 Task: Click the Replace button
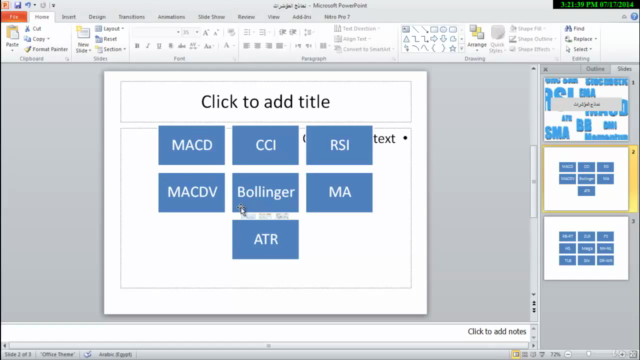tap(581, 39)
